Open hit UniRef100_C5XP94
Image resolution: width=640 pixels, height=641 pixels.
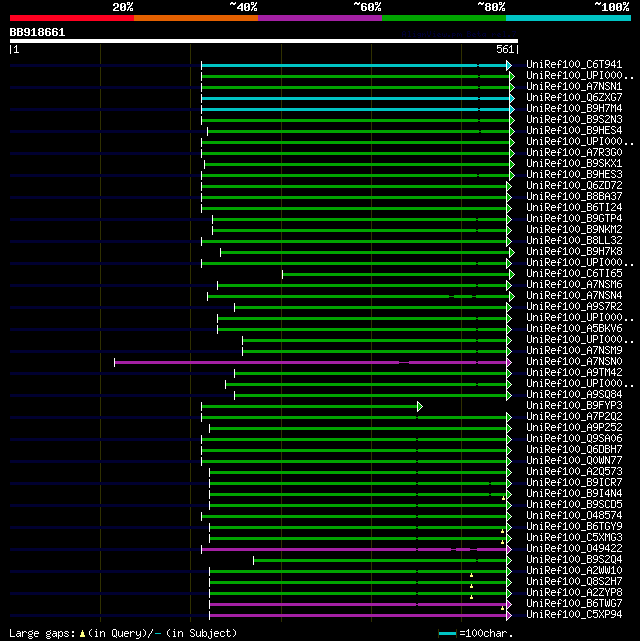tap(574, 615)
